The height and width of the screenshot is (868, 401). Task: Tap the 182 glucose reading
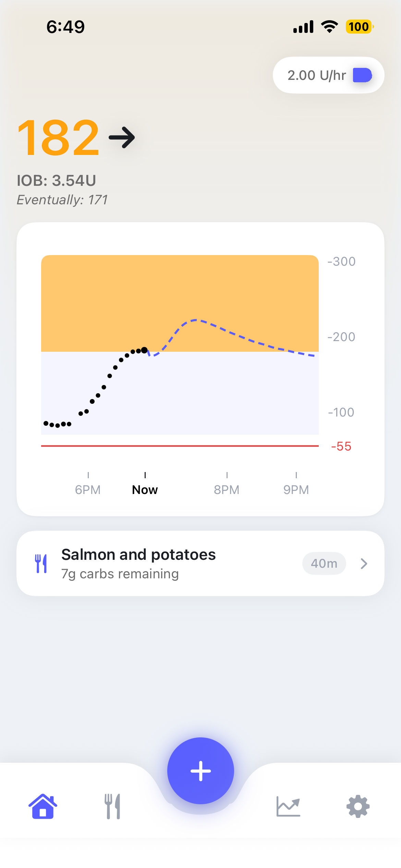tap(58, 137)
